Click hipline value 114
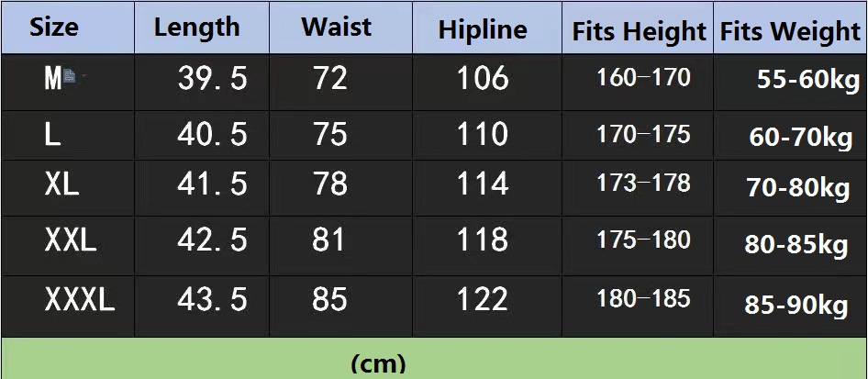868x379 pixels. (x=483, y=184)
